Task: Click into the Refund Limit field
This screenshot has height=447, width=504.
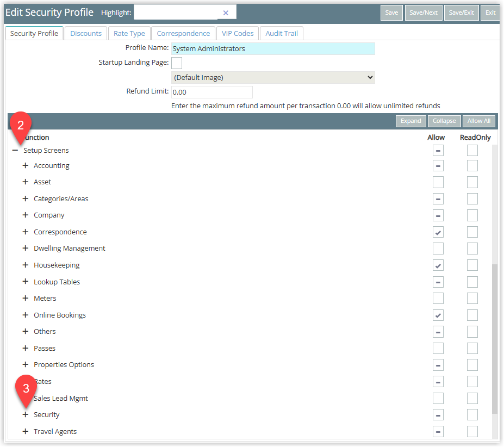Action: (212, 92)
